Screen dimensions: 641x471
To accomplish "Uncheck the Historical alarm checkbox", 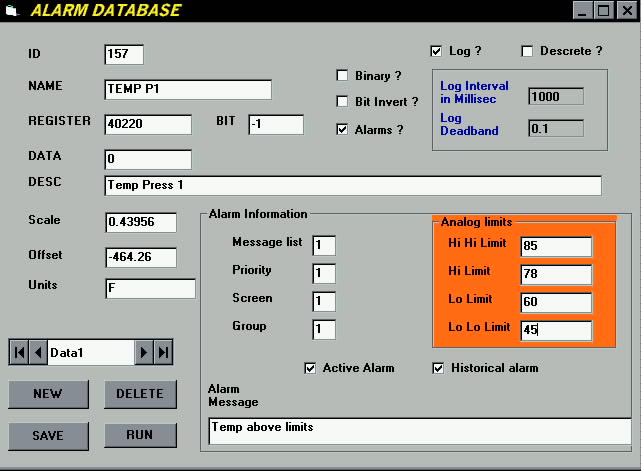I will coord(438,368).
